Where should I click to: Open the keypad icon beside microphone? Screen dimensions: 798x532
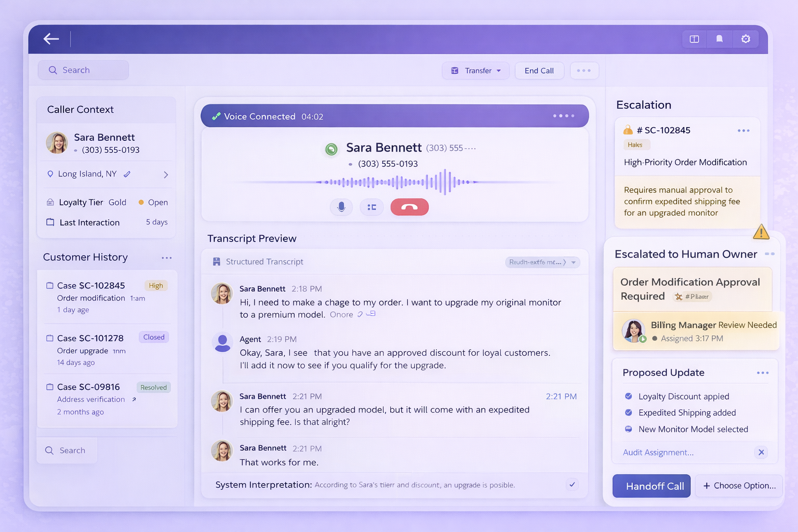click(x=371, y=207)
